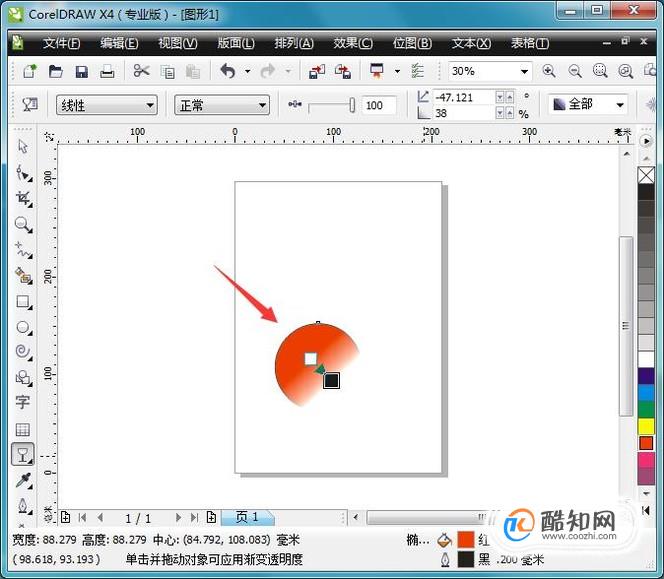Select the Ellipse tool
Viewport: 664px width, 579px height.
pyautogui.click(x=23, y=327)
